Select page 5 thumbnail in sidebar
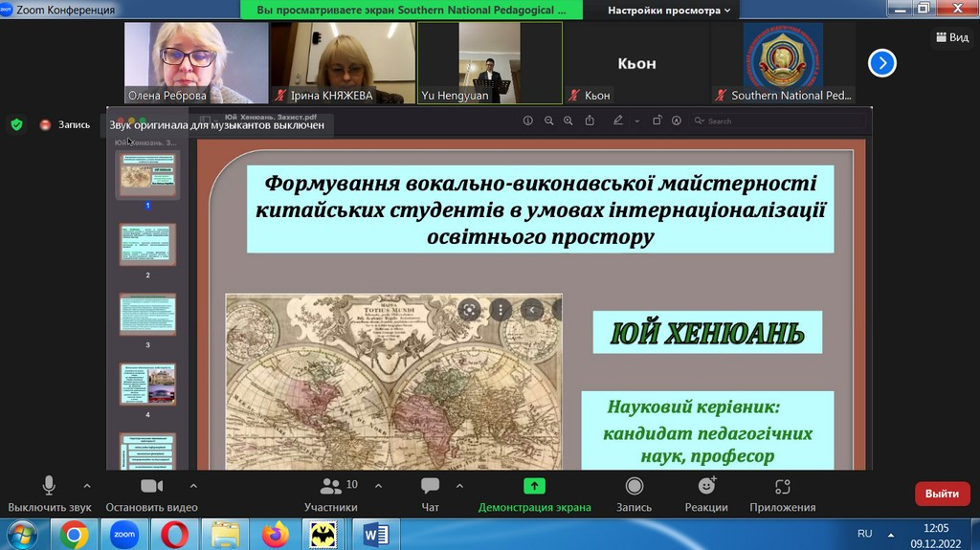This screenshot has height=550, width=980. (x=148, y=451)
